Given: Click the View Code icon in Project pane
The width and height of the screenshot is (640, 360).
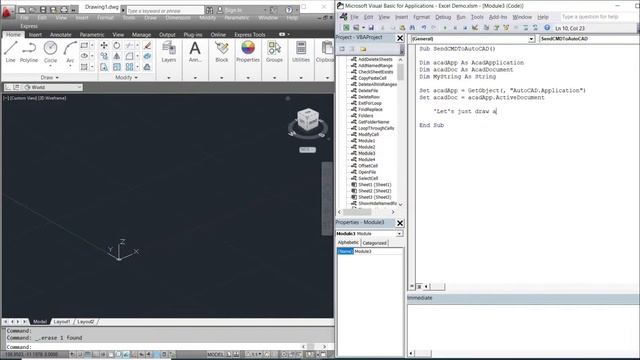Looking at the screenshot, I should (342, 49).
